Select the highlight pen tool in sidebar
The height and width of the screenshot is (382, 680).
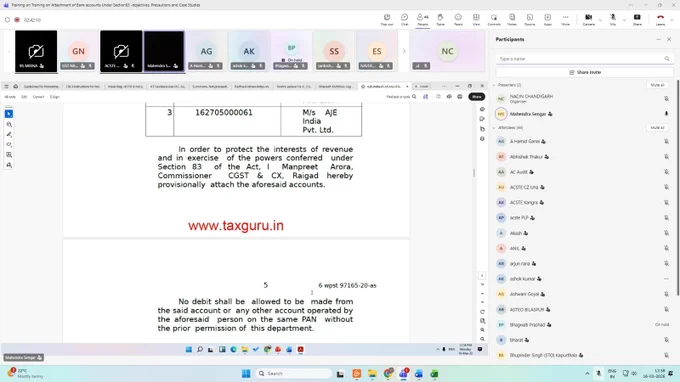[9, 134]
